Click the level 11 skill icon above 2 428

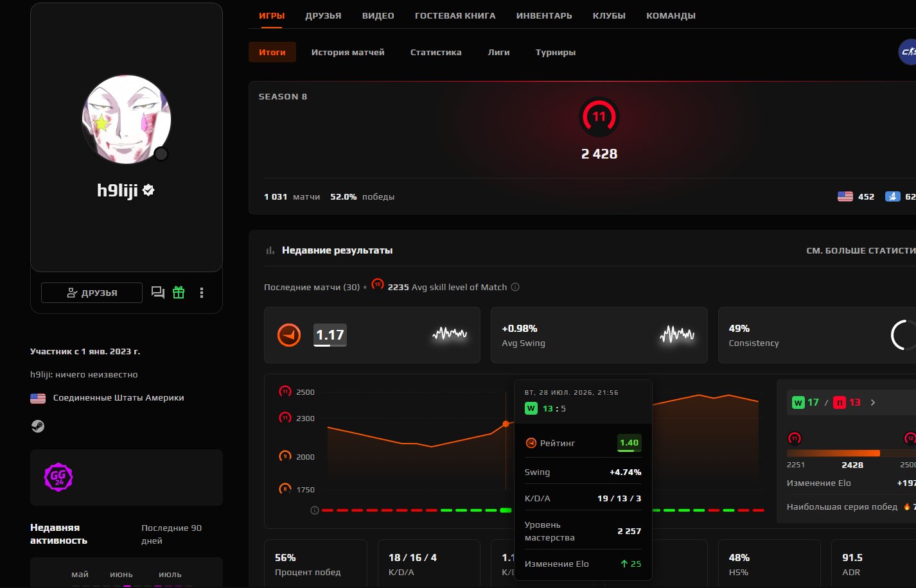[x=599, y=117]
